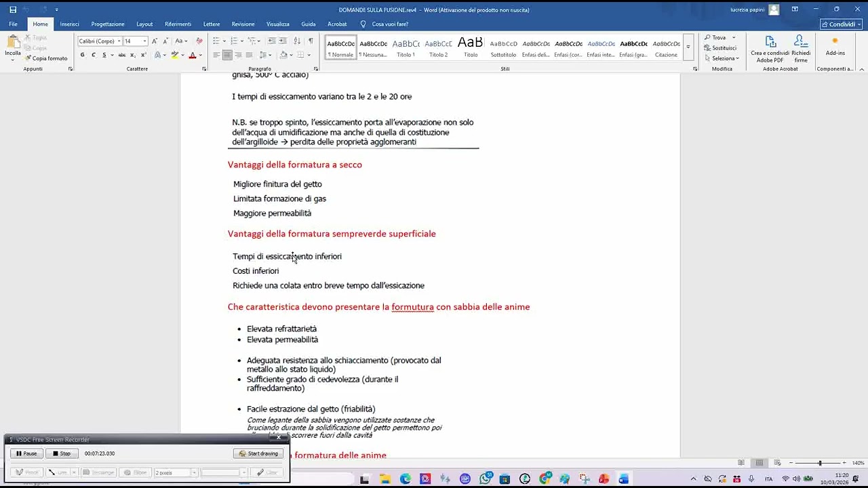Click zoom slider handle in status bar

pos(820,463)
